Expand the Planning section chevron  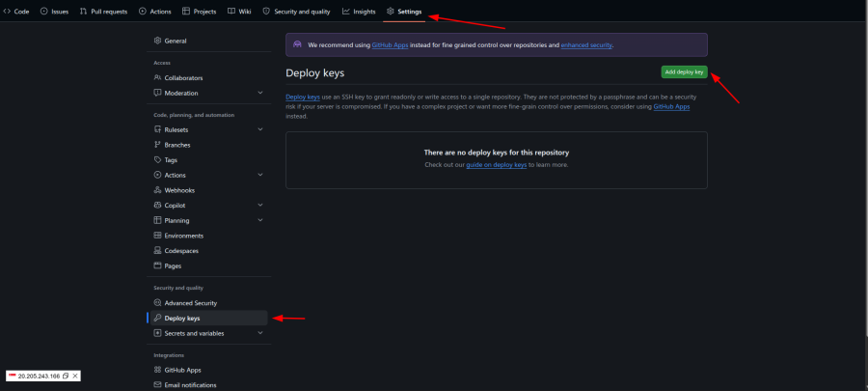[x=260, y=220]
